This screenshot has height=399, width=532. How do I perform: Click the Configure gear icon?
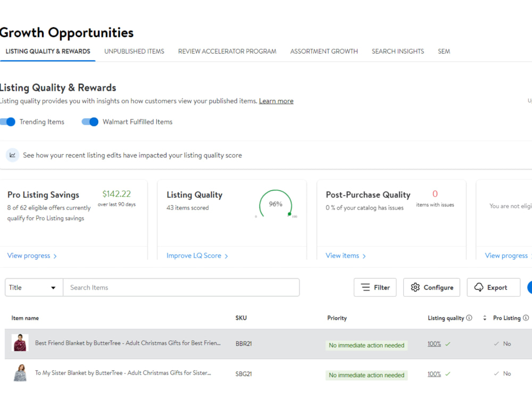click(415, 287)
